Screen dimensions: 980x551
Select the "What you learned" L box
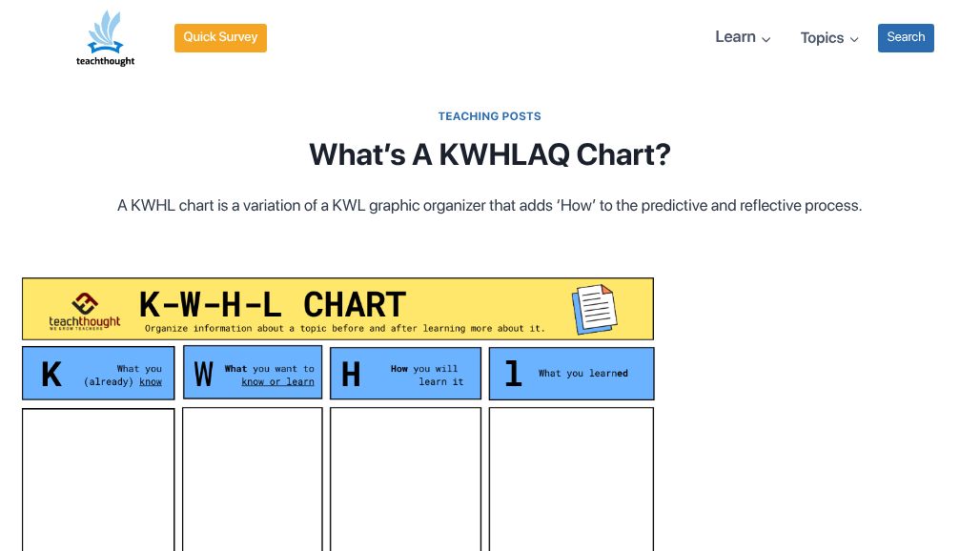[x=571, y=374]
